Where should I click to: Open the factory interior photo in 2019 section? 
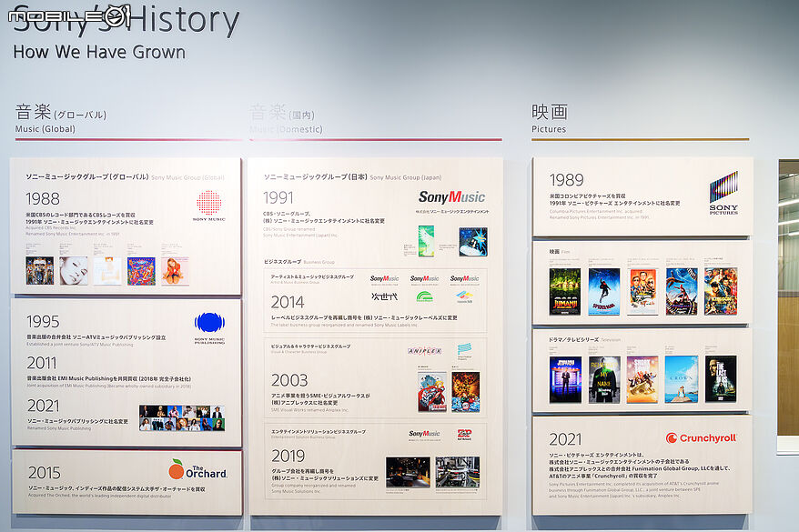[x=458, y=473]
